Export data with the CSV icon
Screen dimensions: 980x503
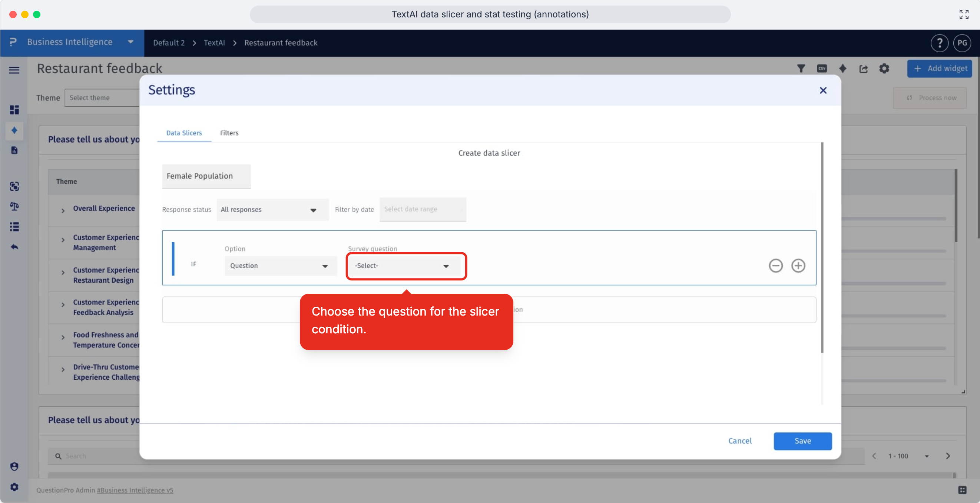[822, 69]
